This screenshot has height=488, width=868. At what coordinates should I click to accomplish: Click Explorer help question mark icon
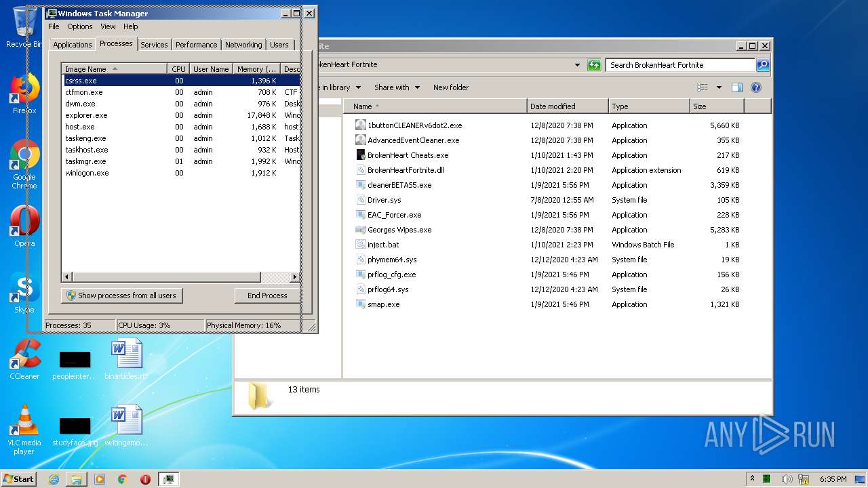[x=756, y=87]
